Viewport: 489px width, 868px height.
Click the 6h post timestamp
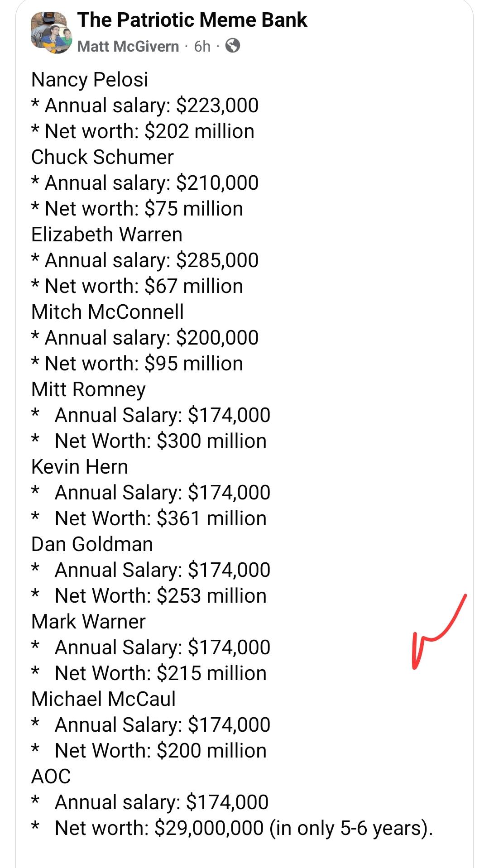point(202,46)
